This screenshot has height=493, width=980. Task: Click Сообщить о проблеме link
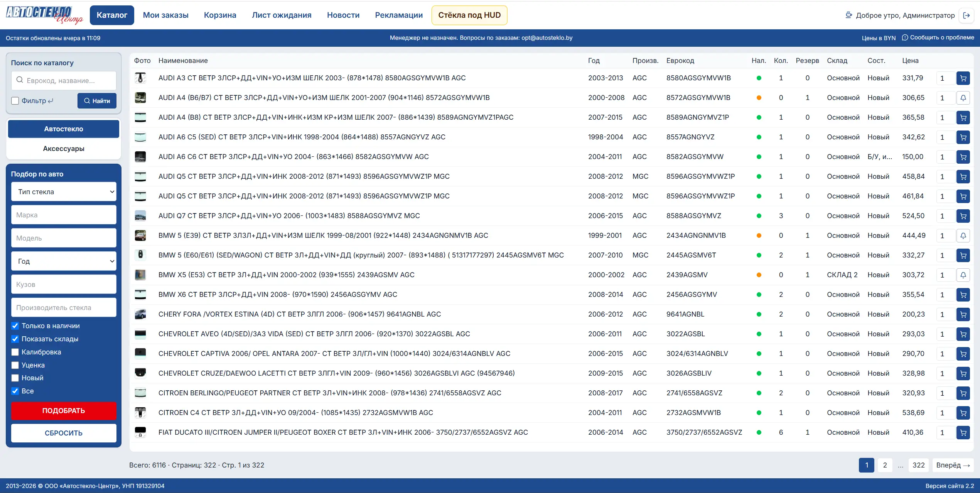[x=938, y=37]
